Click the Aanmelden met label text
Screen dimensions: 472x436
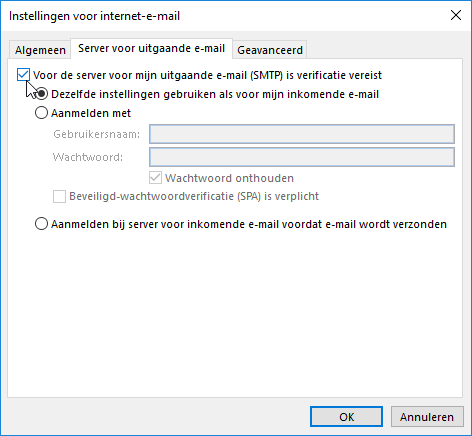91,113
